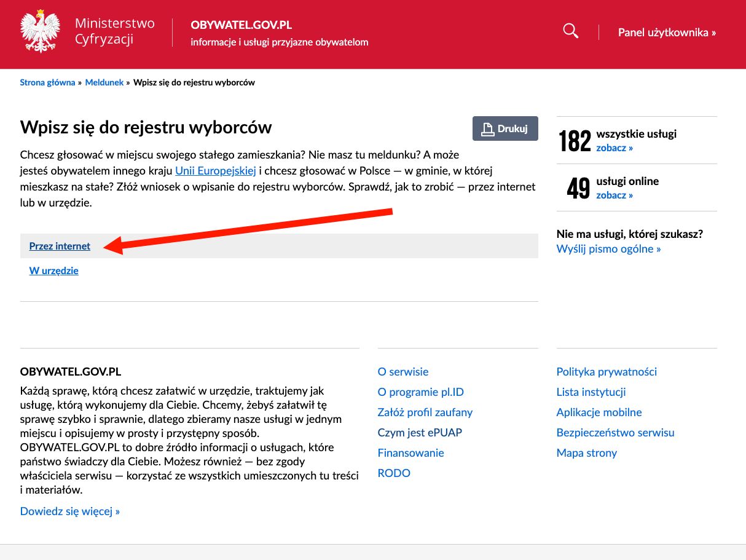The height and width of the screenshot is (560, 746).
Task: Click the page heading Wpisz się do rejestru wyborców
Action: tap(146, 127)
